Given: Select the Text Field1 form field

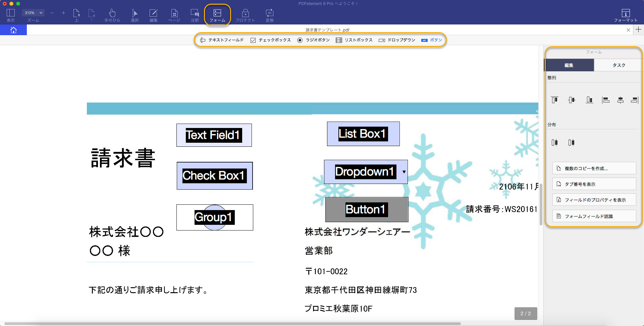Looking at the screenshot, I should pos(214,135).
